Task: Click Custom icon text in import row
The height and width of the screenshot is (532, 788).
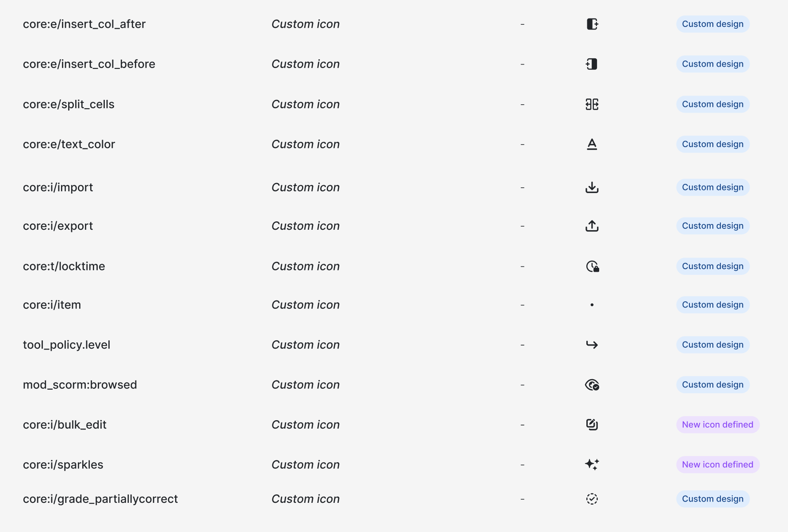Action: [x=306, y=187]
